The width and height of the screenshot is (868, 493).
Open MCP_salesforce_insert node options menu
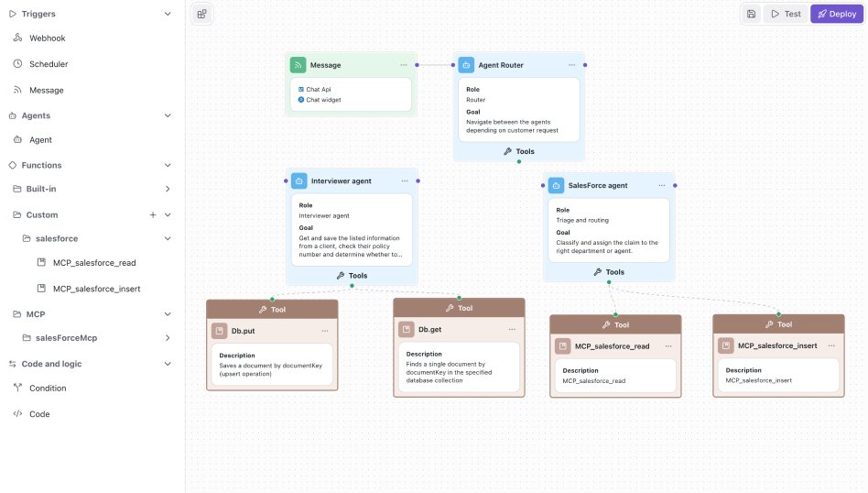point(831,345)
